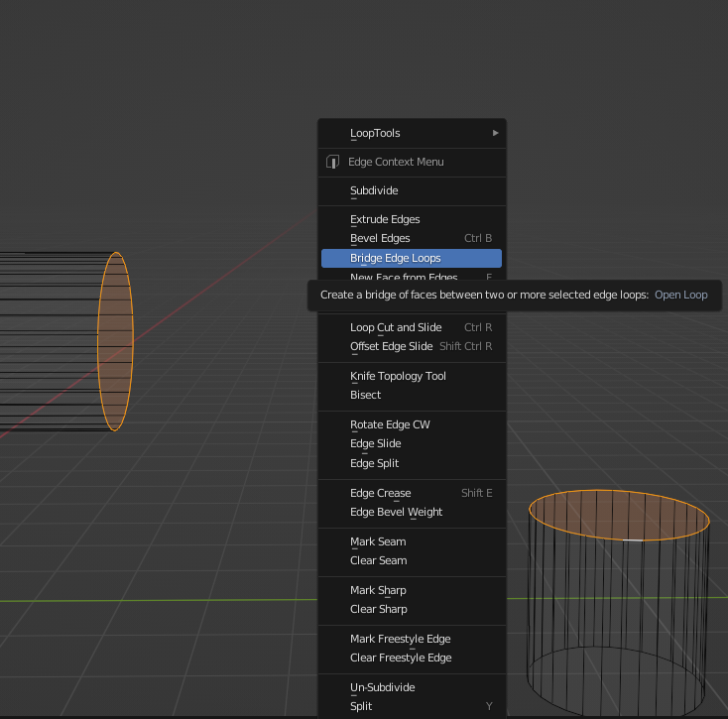Click Edge Split

[x=412, y=463]
